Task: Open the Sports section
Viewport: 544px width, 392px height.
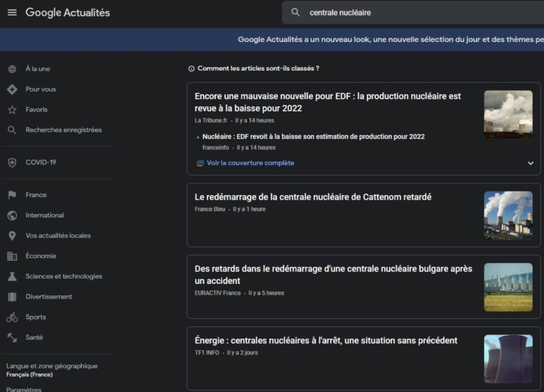Action: click(36, 317)
